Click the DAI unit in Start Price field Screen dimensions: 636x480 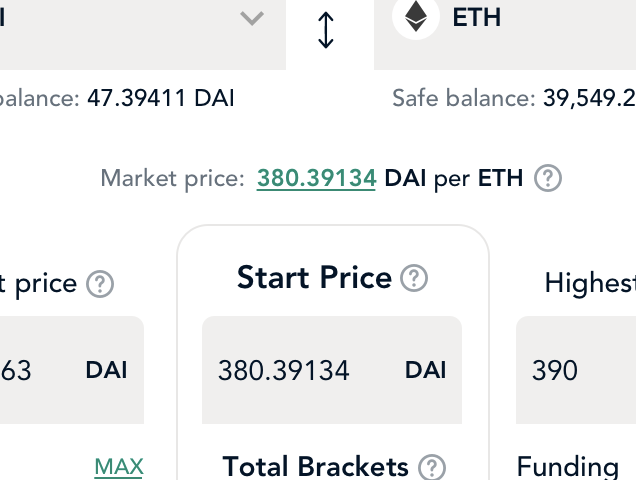(425, 370)
